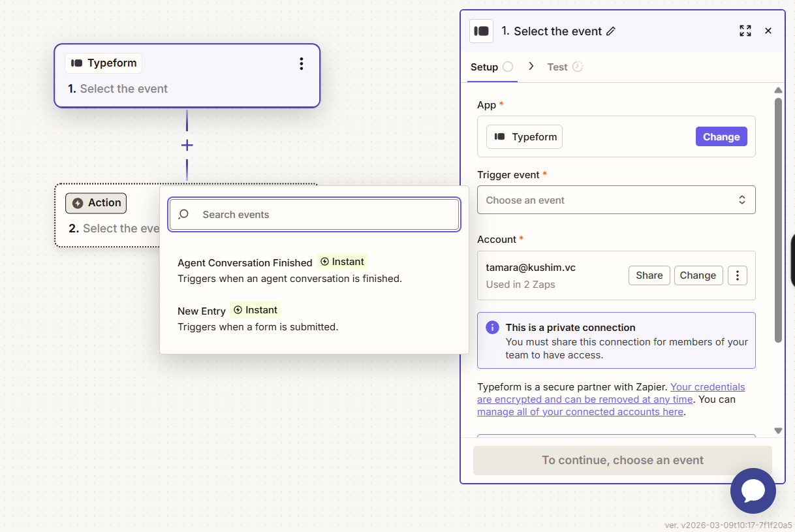Click the pencil icon to rename step
The image size is (795, 532).
click(x=611, y=31)
